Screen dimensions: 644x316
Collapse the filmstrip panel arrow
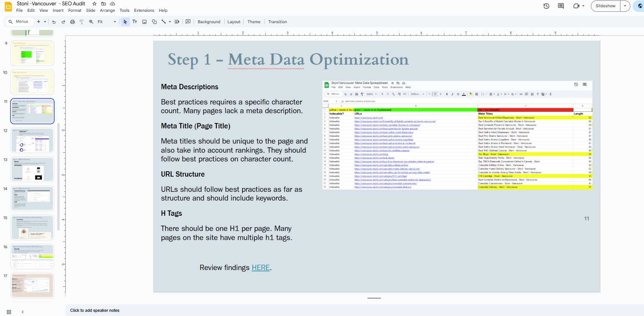tap(23, 312)
